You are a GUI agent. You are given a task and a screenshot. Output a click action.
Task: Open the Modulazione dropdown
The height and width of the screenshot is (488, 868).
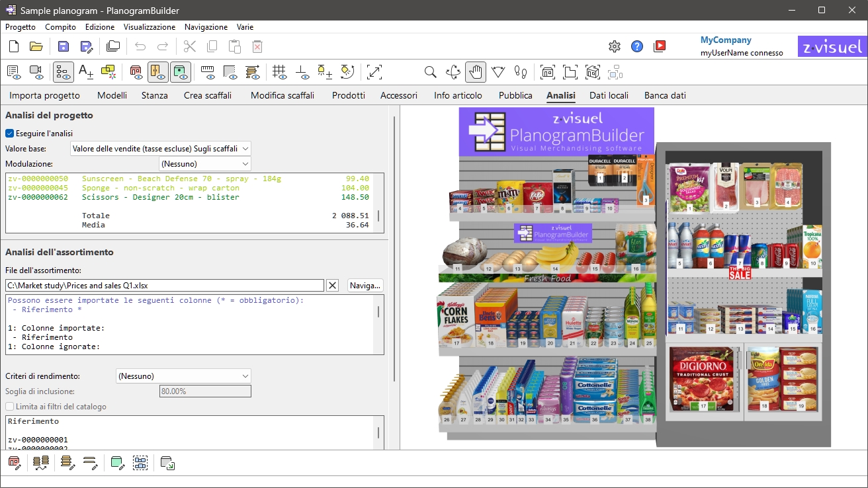[205, 163]
